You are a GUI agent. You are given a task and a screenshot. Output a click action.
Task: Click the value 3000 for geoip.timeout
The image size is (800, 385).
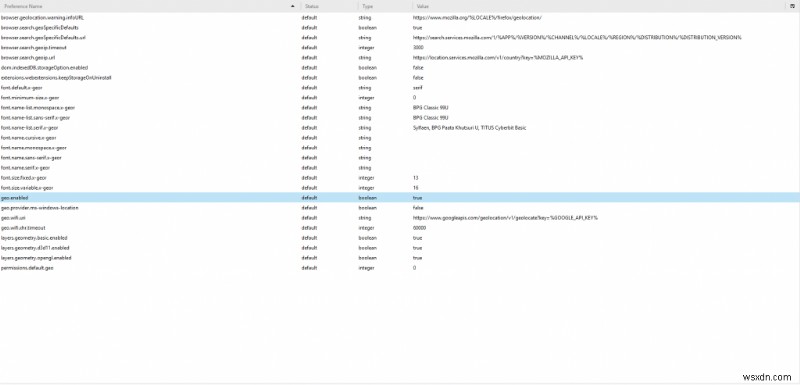(418, 47)
